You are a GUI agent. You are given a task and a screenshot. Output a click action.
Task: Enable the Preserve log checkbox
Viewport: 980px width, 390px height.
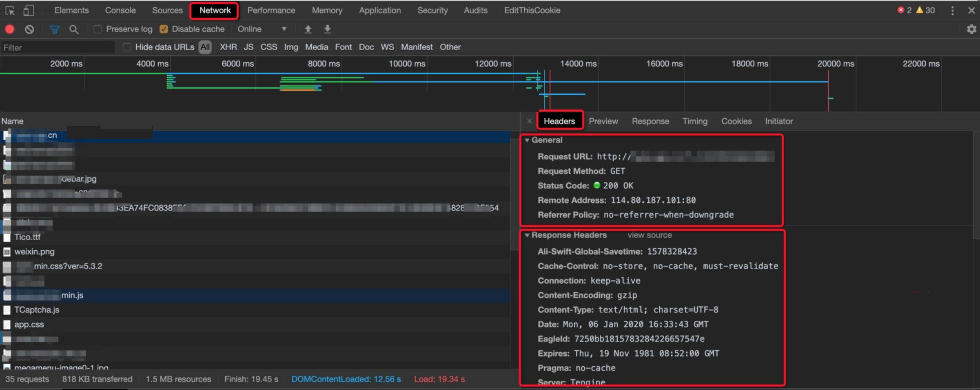pos(98,29)
